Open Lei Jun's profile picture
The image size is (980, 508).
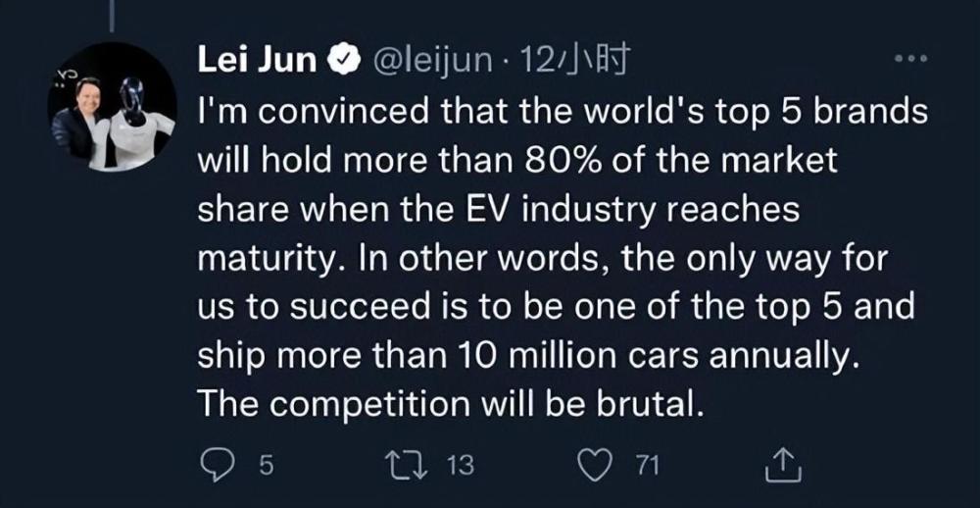(x=112, y=106)
